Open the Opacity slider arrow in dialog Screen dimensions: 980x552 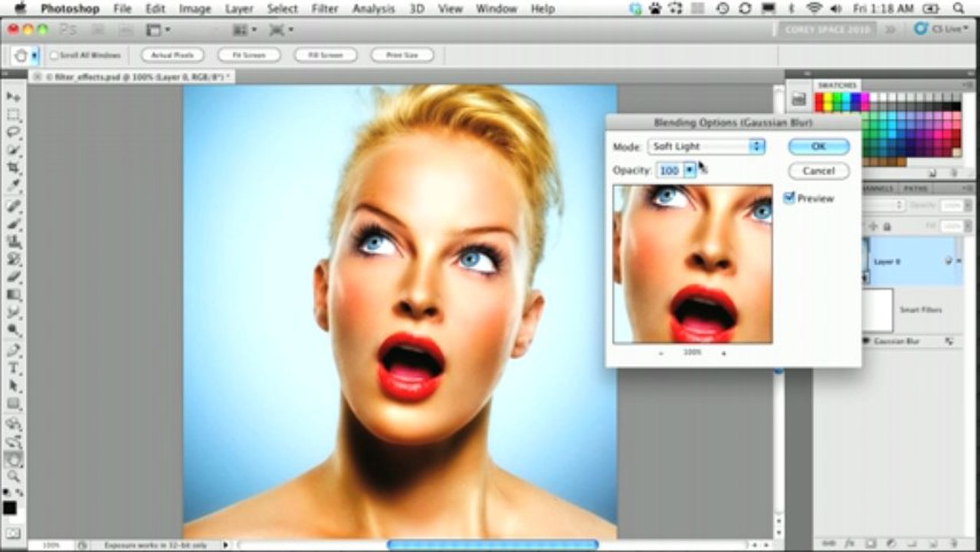(690, 170)
